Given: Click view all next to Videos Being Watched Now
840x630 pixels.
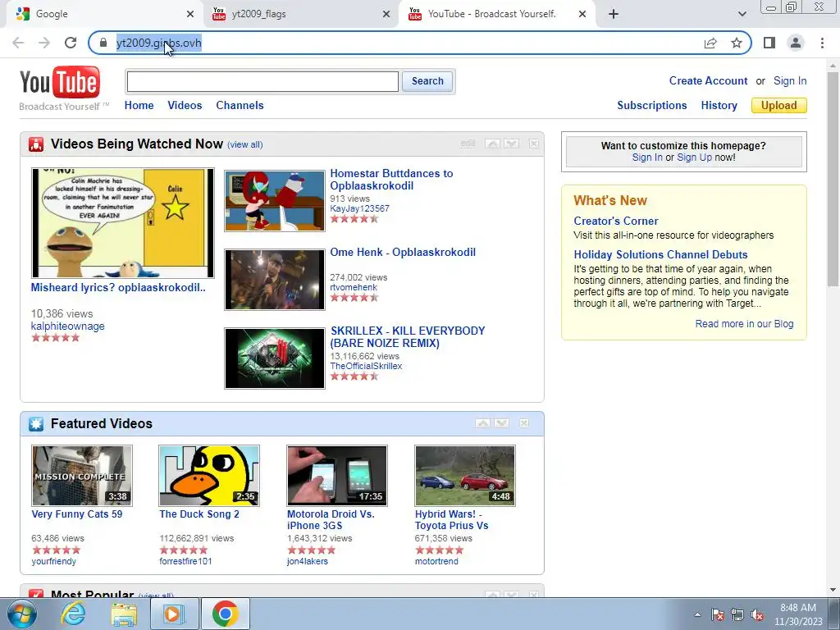Looking at the screenshot, I should 244,144.
